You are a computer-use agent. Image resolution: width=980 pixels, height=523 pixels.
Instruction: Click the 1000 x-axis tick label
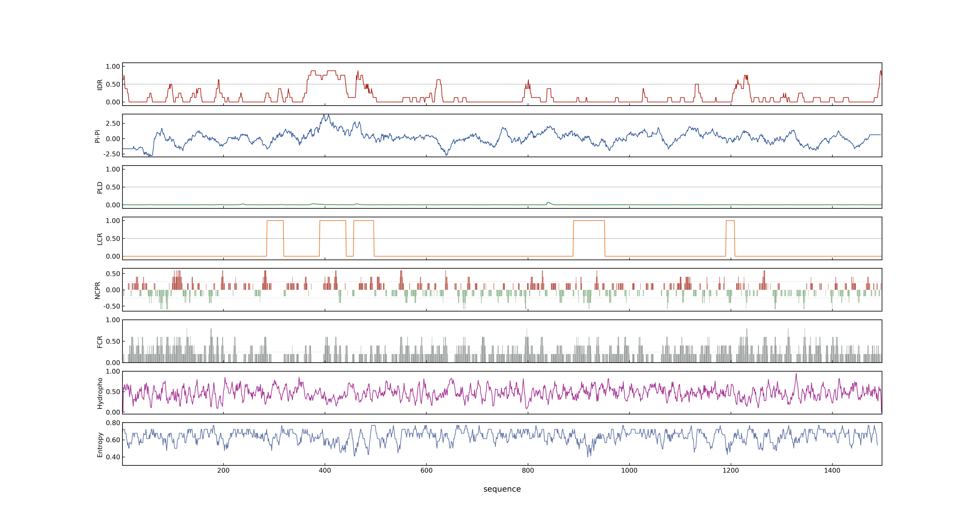click(629, 470)
